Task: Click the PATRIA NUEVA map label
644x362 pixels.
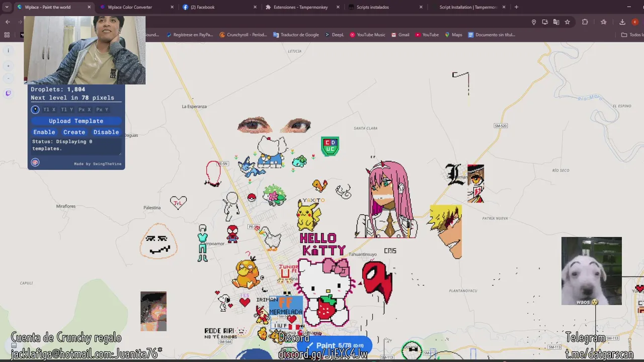Action: 495,218
